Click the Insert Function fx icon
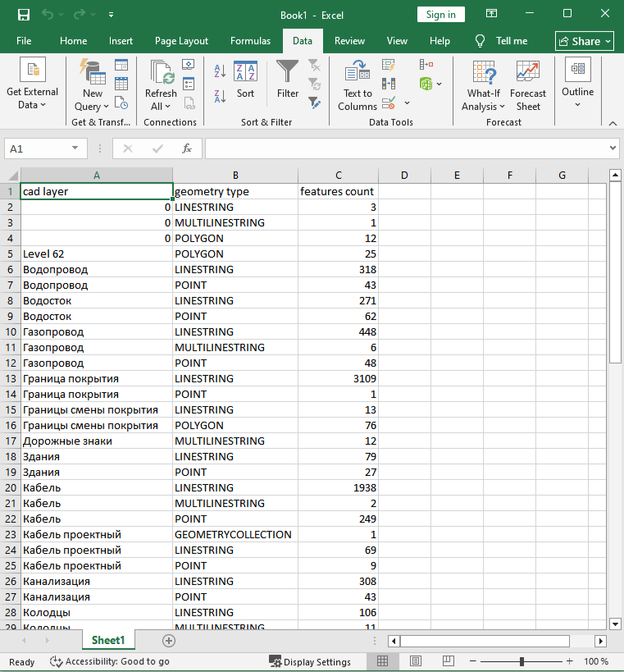Image resolution: width=624 pixels, height=672 pixels. 187,149
